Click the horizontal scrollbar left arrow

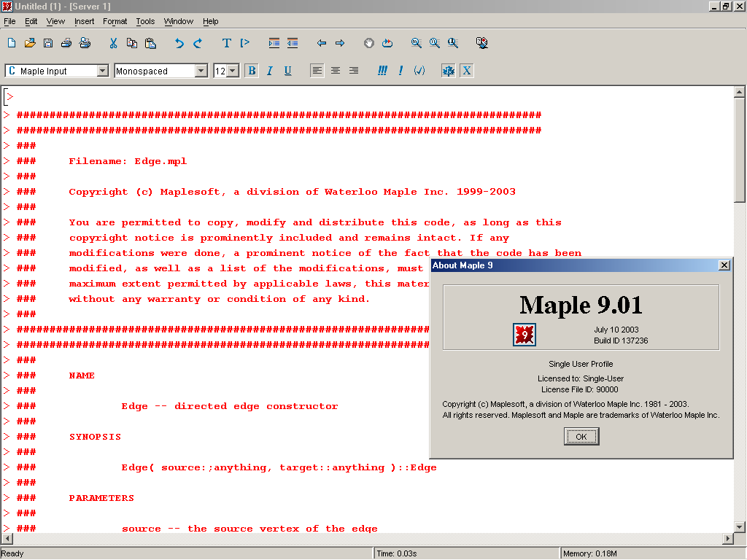point(6,539)
